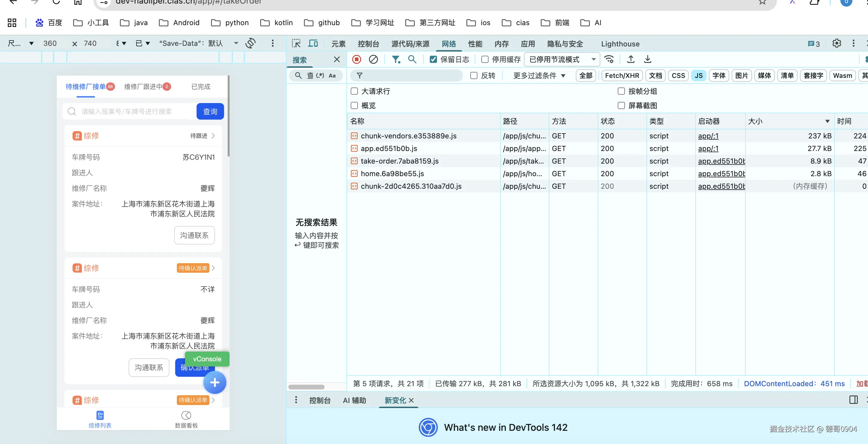Viewport: 868px width, 444px height.
Task: Click the stop recording network log icon
Action: pyautogui.click(x=356, y=59)
